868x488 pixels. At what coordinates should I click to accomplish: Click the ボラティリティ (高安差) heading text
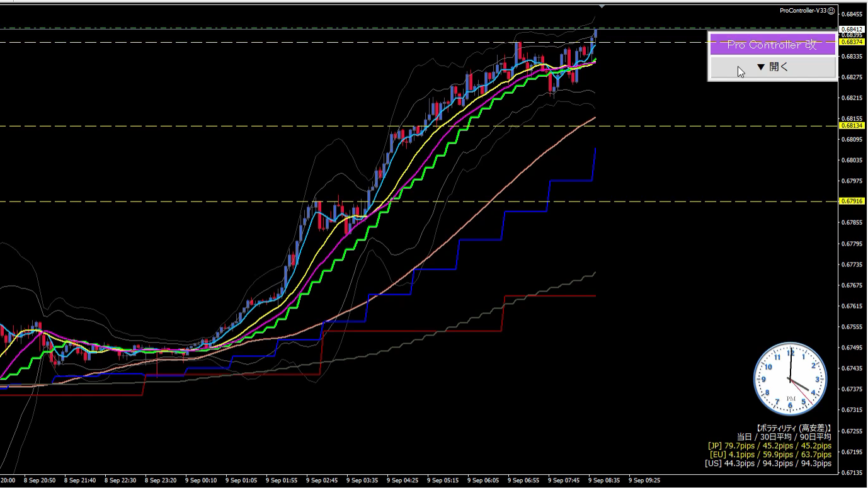tap(793, 428)
